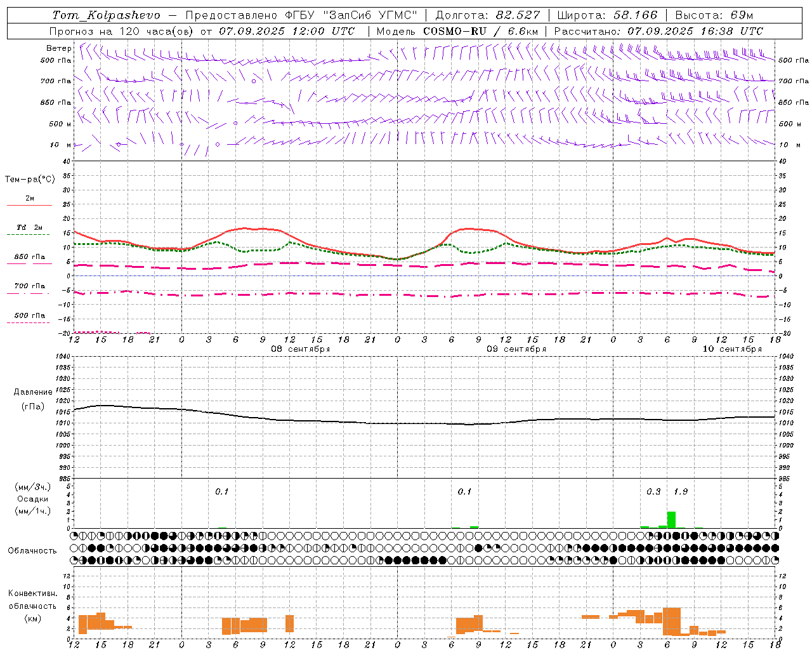Click the "(мм/3ч.)" unit label
Image resolution: width=812 pixels, height=650 pixels.
[33, 487]
